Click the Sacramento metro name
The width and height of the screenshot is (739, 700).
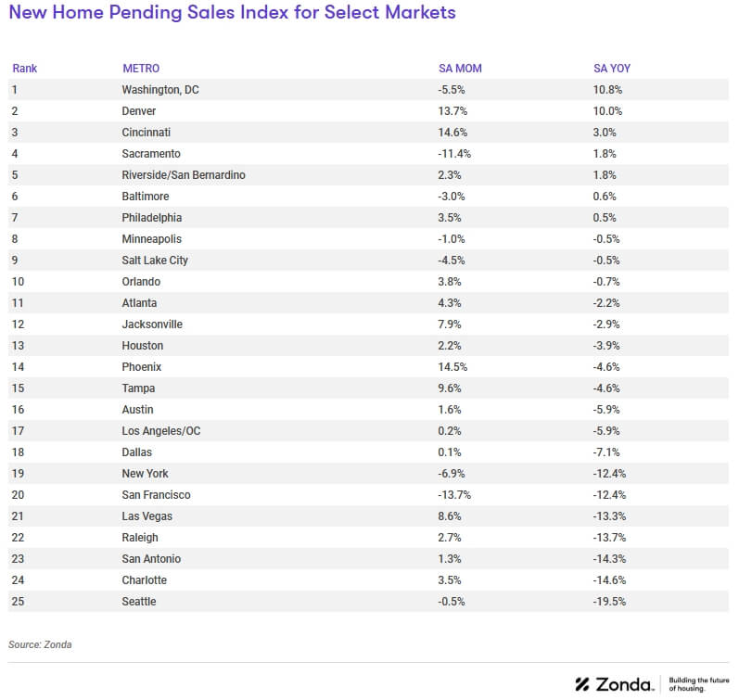tap(151, 154)
